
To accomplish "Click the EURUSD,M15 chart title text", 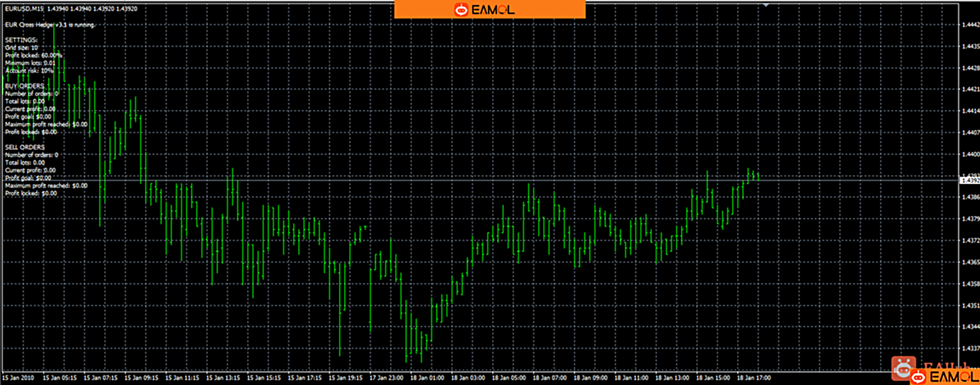I will point(24,9).
